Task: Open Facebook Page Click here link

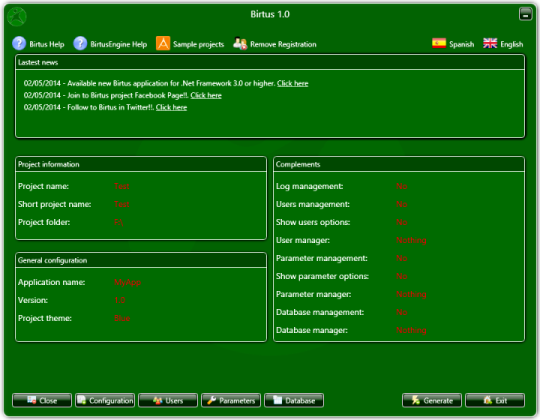Action: 206,95
